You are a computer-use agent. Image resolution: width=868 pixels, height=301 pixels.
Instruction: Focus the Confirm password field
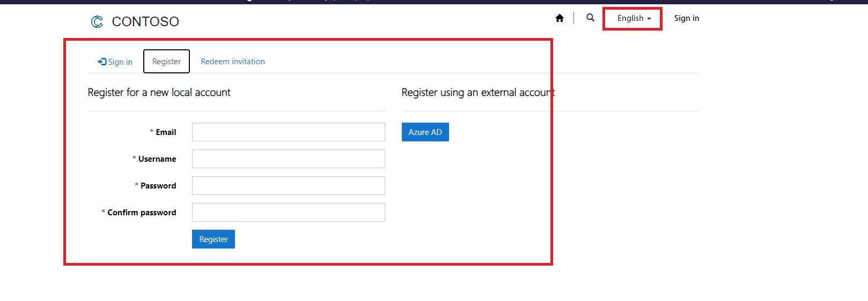point(288,213)
